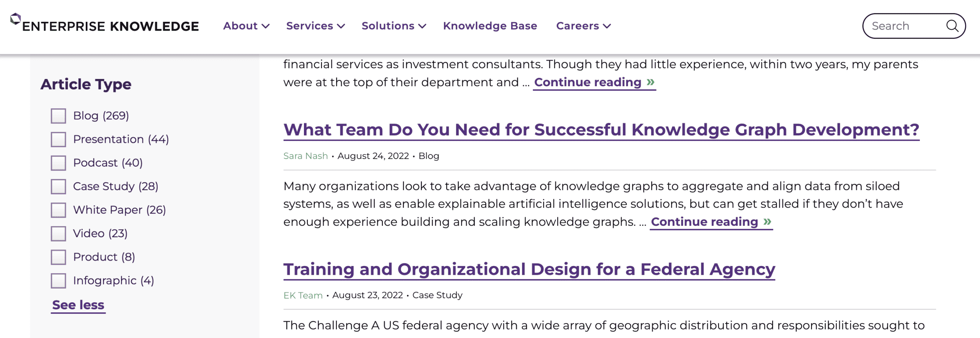
Task: Click the search magnifying glass icon
Action: pos(952,26)
